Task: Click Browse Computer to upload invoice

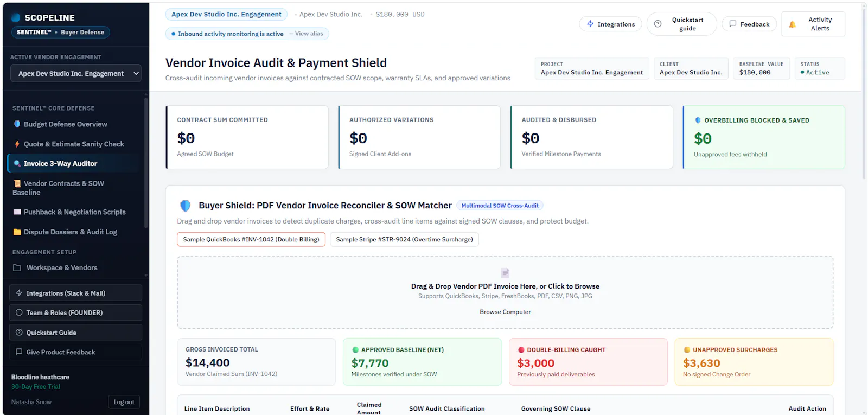Action: (505, 312)
